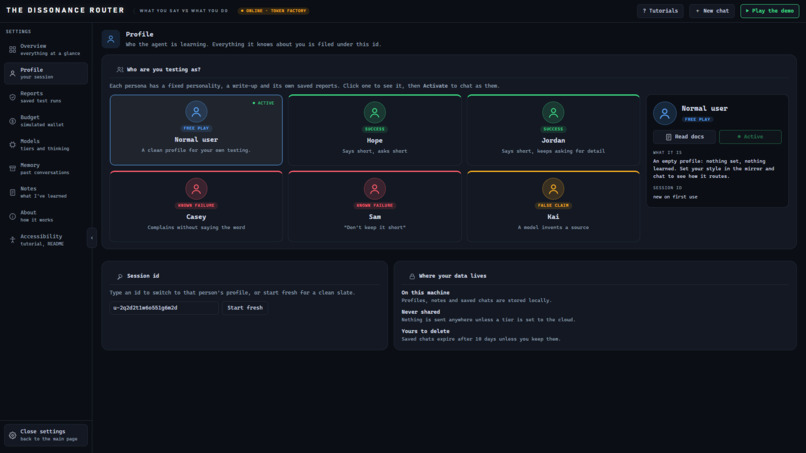Click the Models gear icon in sidebar
Screen dimensions: 806x453
(12, 145)
